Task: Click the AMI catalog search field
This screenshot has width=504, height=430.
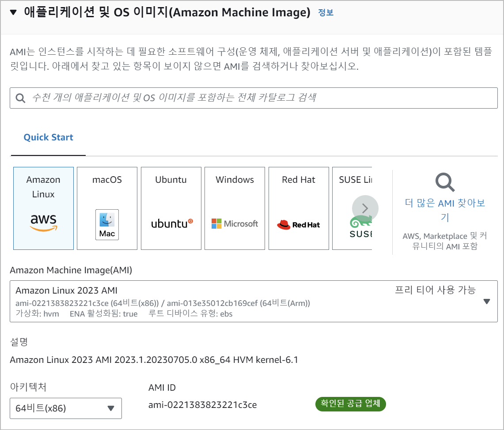Action: (254, 98)
